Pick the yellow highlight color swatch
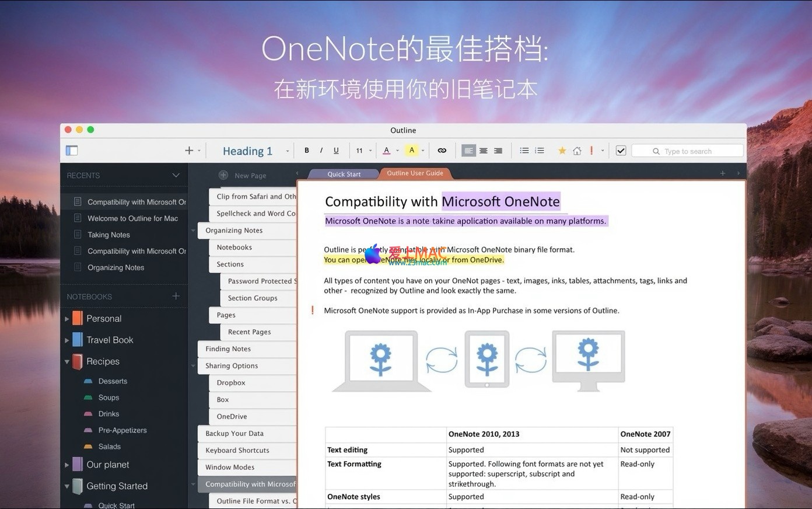 [x=412, y=151]
